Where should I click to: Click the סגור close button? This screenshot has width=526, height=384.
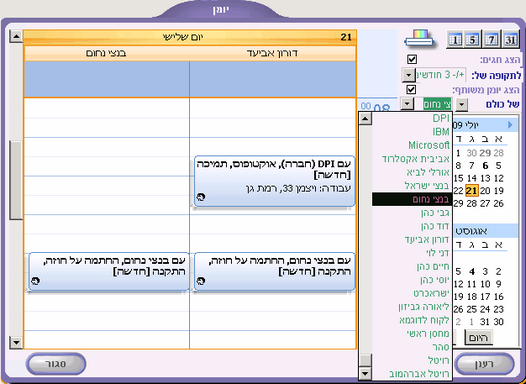[56, 364]
